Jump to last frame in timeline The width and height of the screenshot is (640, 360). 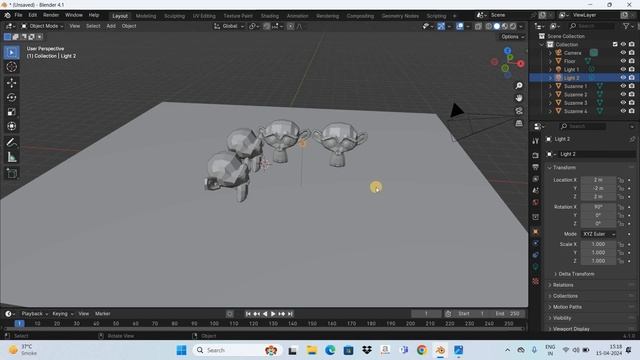(x=290, y=313)
